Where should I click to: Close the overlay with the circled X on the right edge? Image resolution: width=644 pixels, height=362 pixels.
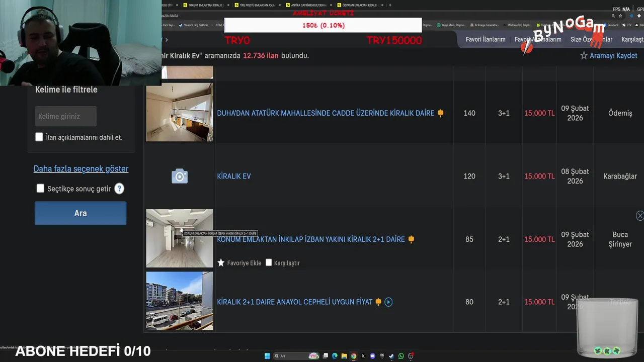coord(639,216)
